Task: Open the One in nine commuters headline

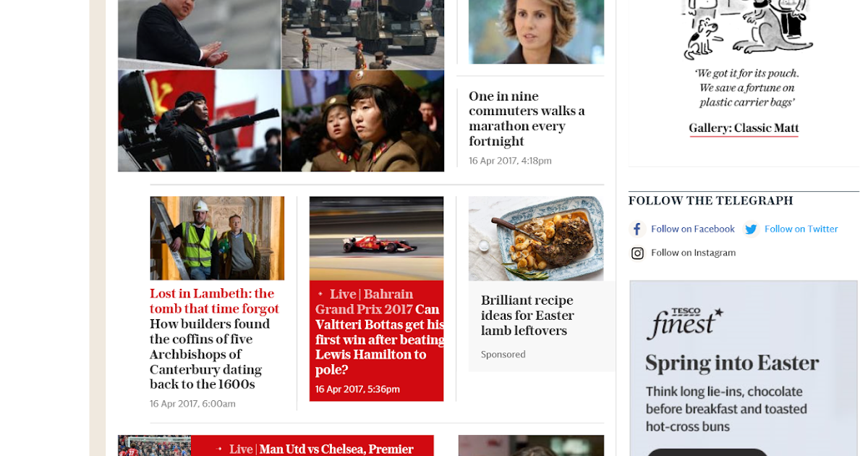Action: pyautogui.click(x=527, y=119)
